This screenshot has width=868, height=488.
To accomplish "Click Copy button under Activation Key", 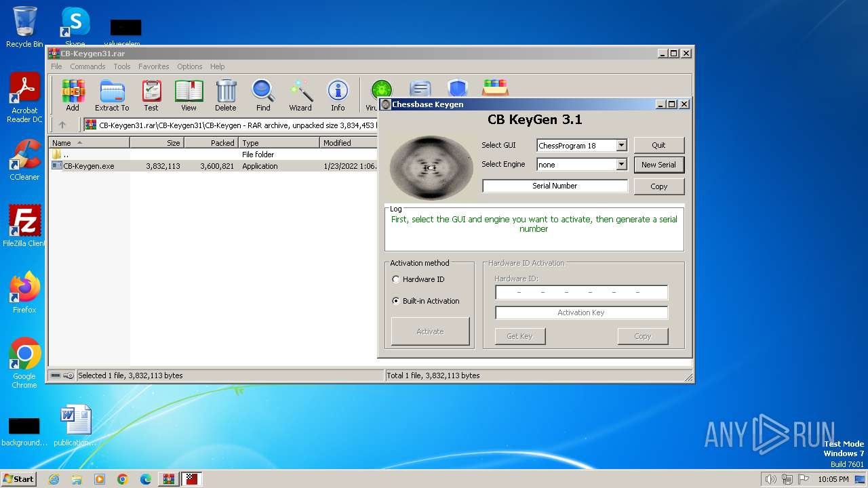I will [x=643, y=336].
